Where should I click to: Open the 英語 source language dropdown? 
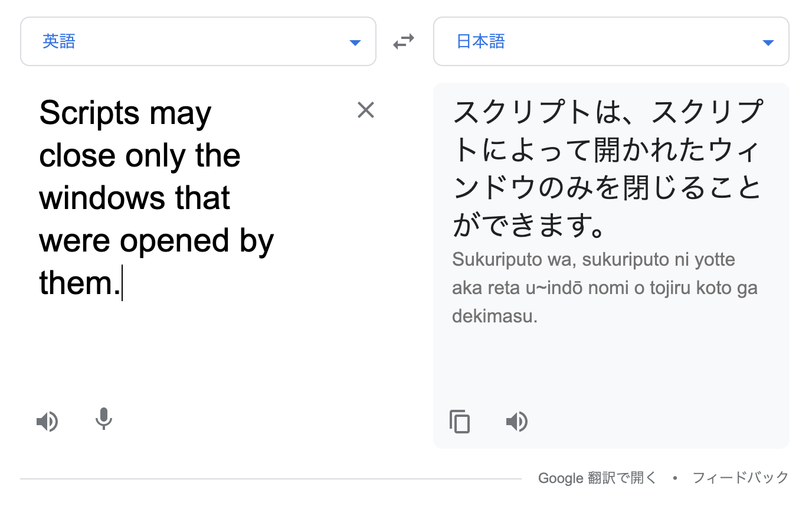pos(198,41)
